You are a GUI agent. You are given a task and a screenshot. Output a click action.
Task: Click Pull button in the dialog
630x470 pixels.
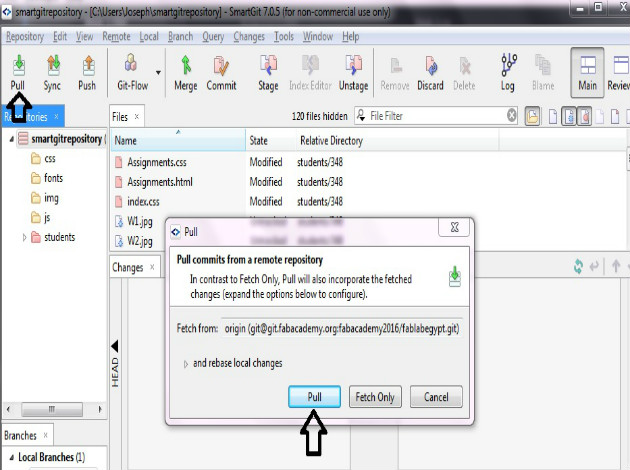coord(315,397)
